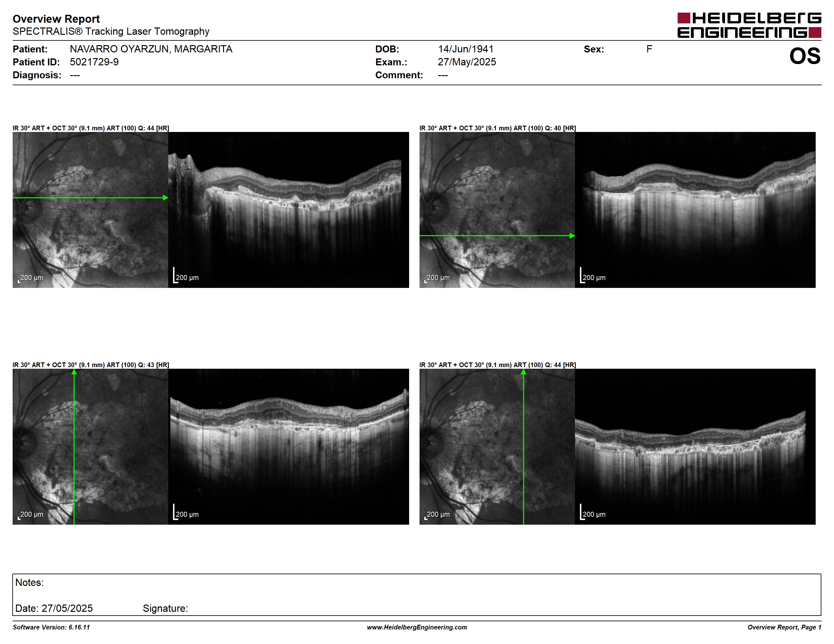Screen dimensions: 834x644
Task: Click Software Version: 6.16.11 footer text
Action: pos(51,627)
